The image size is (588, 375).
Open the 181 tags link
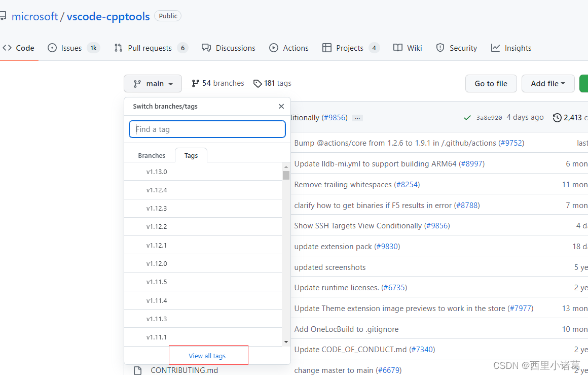(x=273, y=83)
